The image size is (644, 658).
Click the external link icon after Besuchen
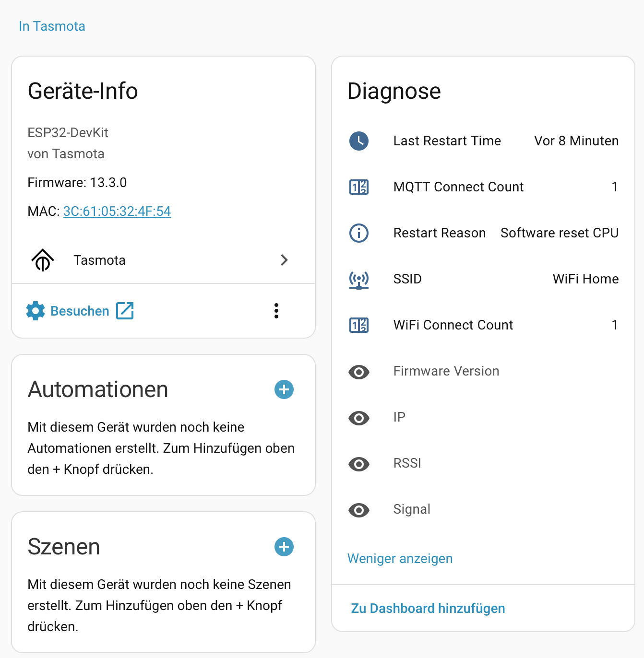click(125, 311)
